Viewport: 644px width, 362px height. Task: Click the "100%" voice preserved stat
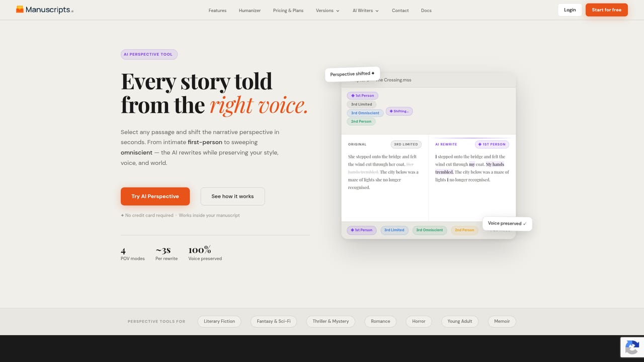(x=200, y=250)
